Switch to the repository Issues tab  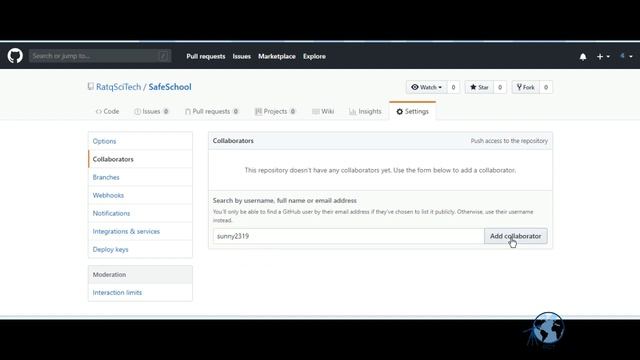pyautogui.click(x=151, y=111)
